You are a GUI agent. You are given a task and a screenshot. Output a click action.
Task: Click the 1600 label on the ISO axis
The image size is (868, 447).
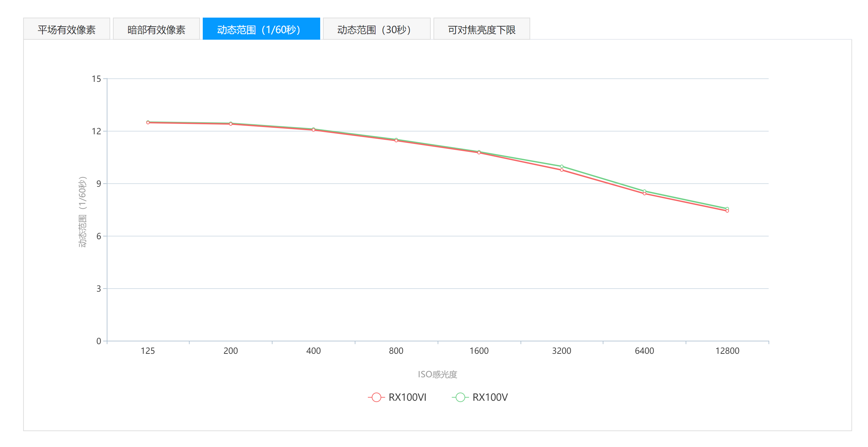(479, 351)
